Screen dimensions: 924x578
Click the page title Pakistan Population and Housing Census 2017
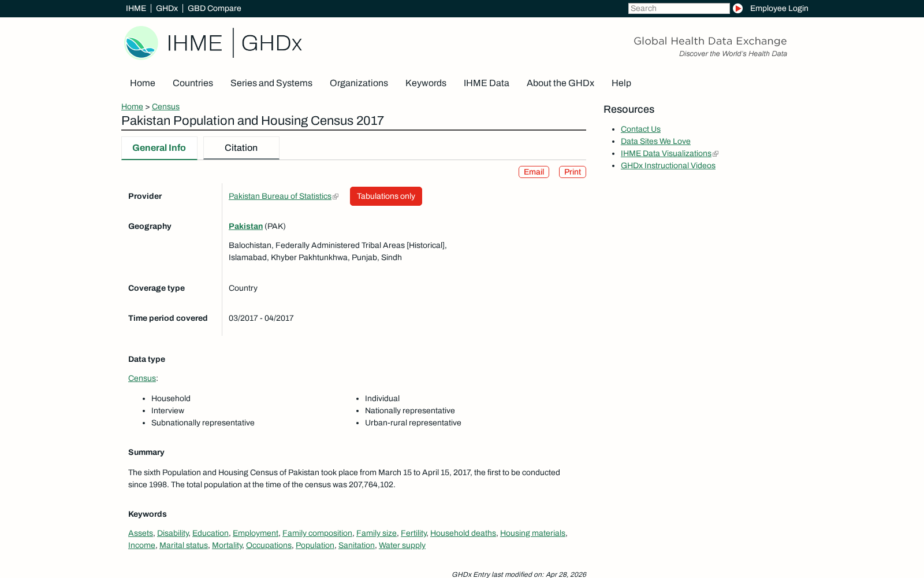(x=252, y=121)
